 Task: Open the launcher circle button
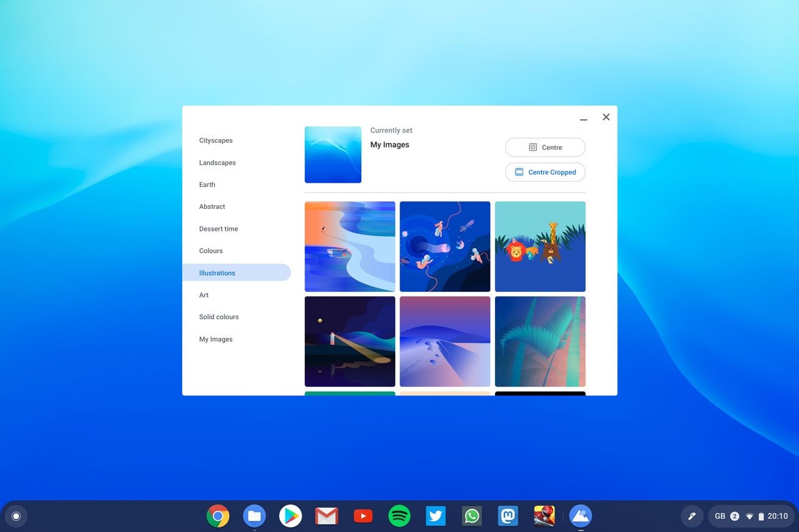pos(16,516)
